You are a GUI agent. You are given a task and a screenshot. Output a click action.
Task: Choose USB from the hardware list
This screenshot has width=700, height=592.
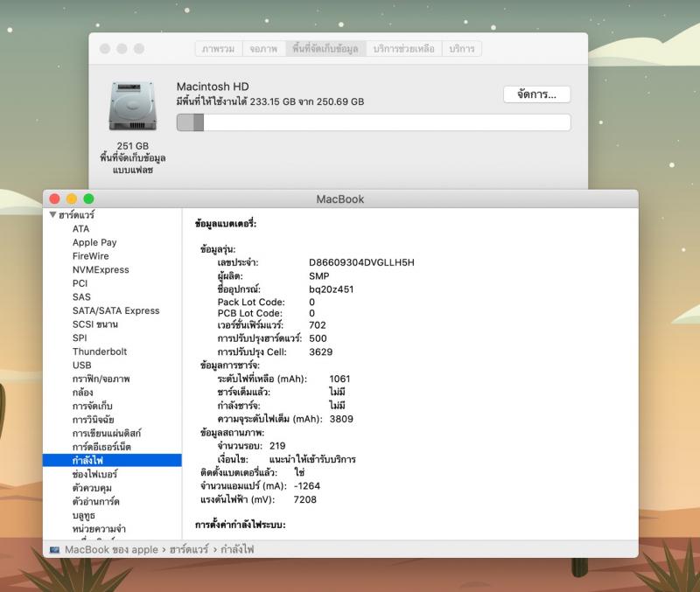click(x=82, y=366)
